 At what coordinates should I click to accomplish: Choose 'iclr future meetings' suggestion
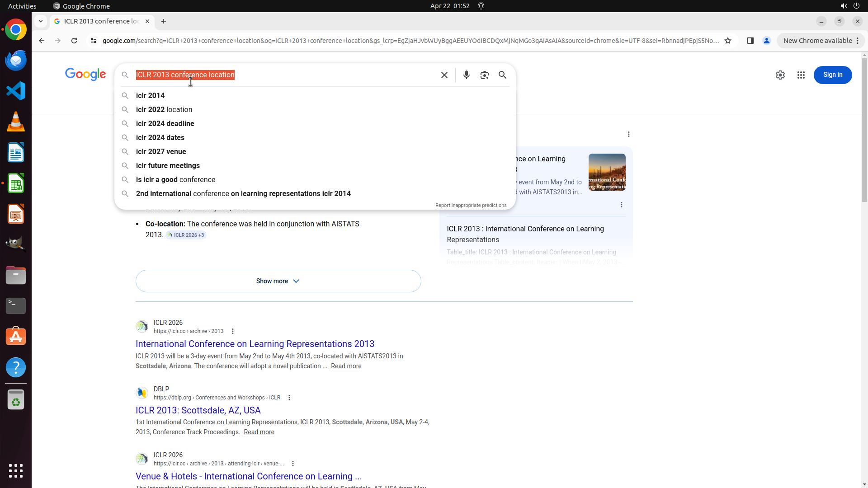pos(168,165)
